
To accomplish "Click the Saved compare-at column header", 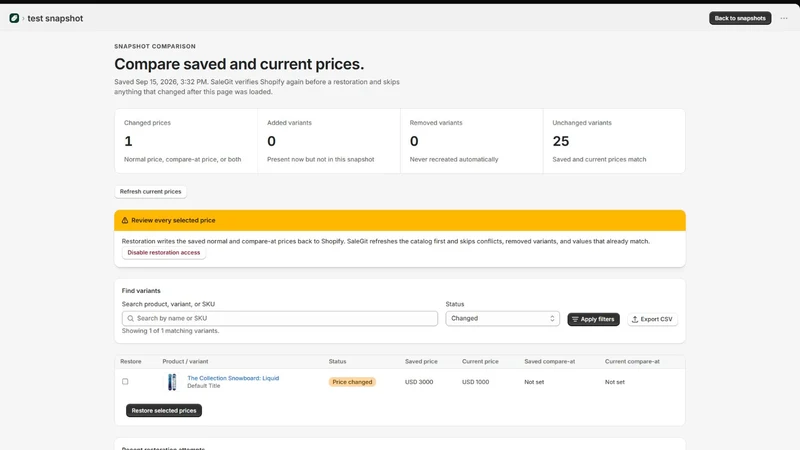I will click(549, 361).
